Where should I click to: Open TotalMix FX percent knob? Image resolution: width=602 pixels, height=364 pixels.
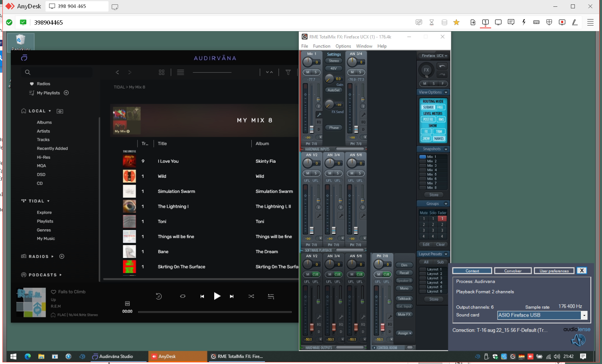coord(426,71)
